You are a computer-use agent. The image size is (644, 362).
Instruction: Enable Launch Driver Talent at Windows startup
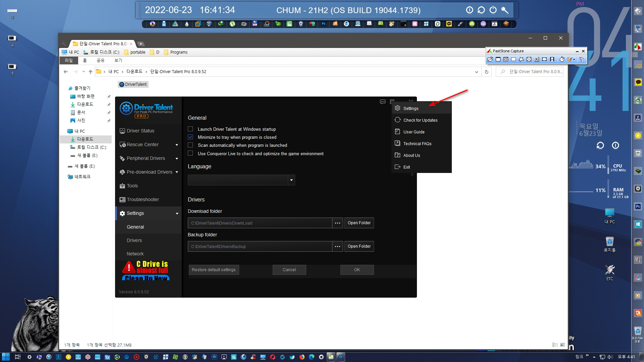pyautogui.click(x=191, y=129)
